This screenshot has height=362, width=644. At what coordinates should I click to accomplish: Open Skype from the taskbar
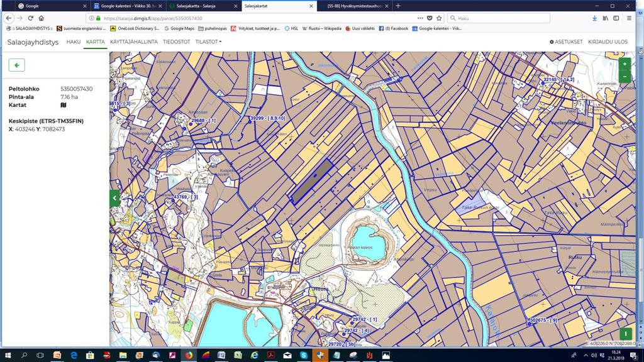tap(304, 355)
